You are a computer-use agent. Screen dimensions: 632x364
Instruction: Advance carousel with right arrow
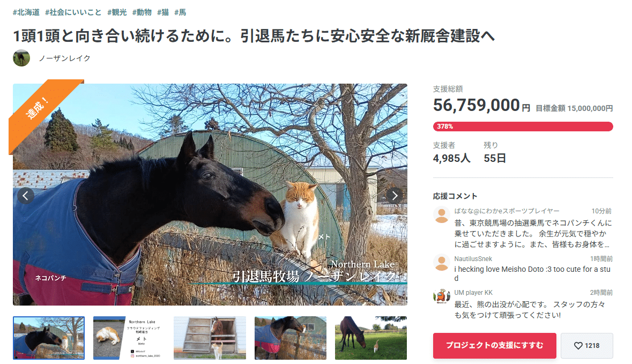[x=395, y=196]
